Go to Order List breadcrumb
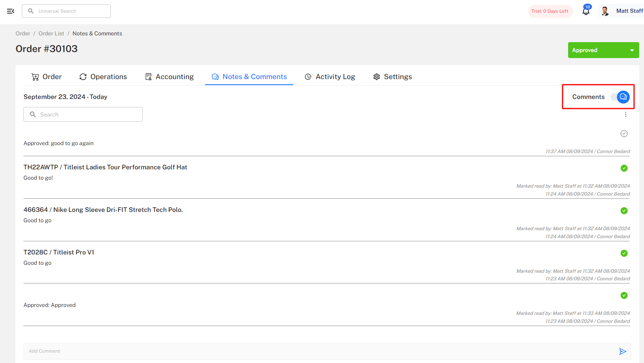Screen dimensions: 644x363 click(x=51, y=33)
